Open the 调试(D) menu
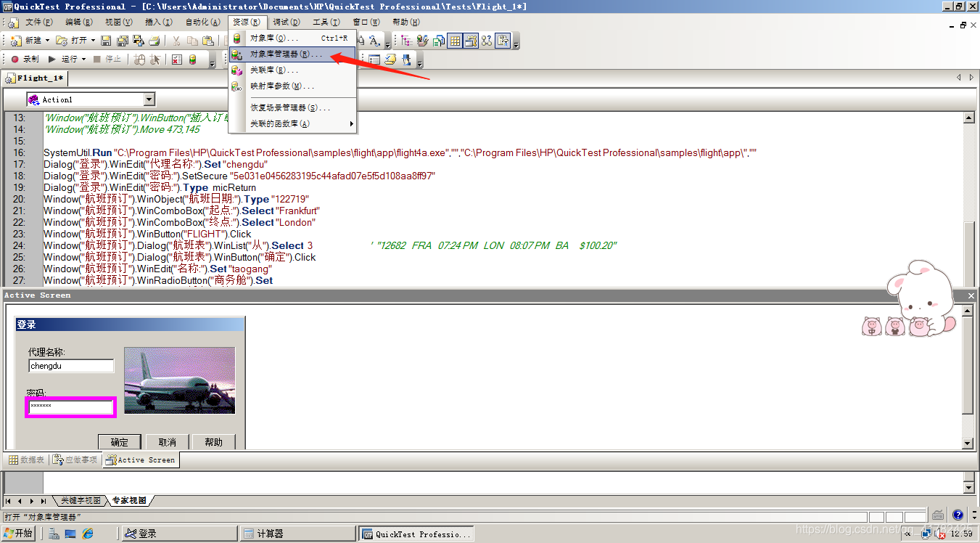 (287, 23)
